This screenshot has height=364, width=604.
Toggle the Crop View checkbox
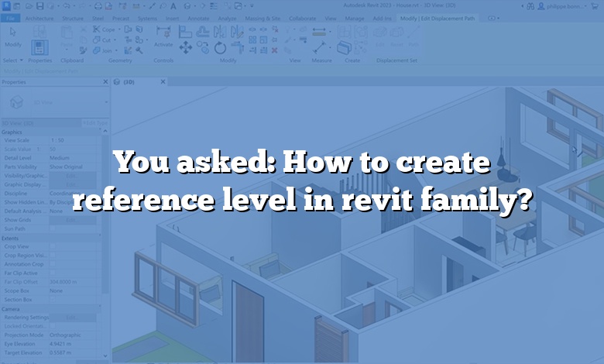coord(53,246)
